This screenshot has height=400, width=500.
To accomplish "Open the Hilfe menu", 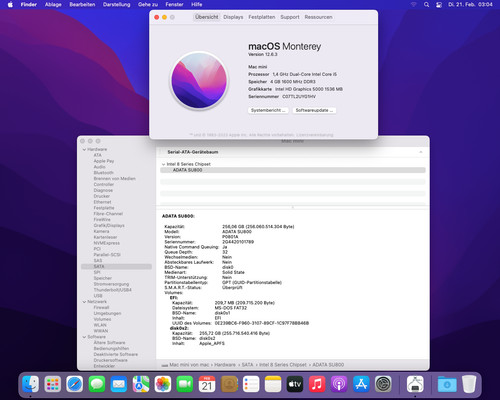I will point(197,4).
